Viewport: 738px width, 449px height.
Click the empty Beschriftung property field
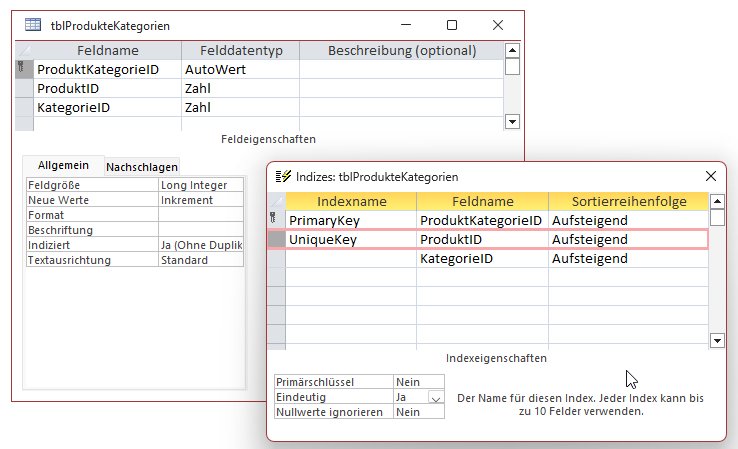201,230
